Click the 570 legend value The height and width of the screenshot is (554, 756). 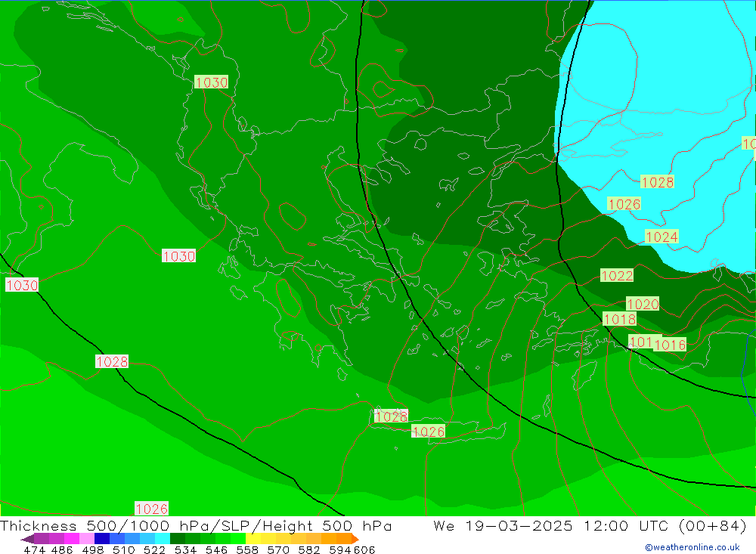[277, 549]
